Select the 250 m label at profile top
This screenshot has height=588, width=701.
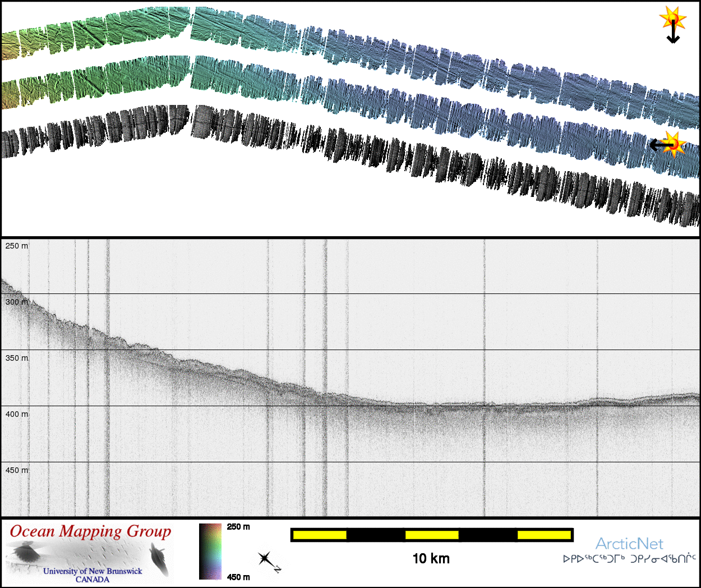[16, 246]
